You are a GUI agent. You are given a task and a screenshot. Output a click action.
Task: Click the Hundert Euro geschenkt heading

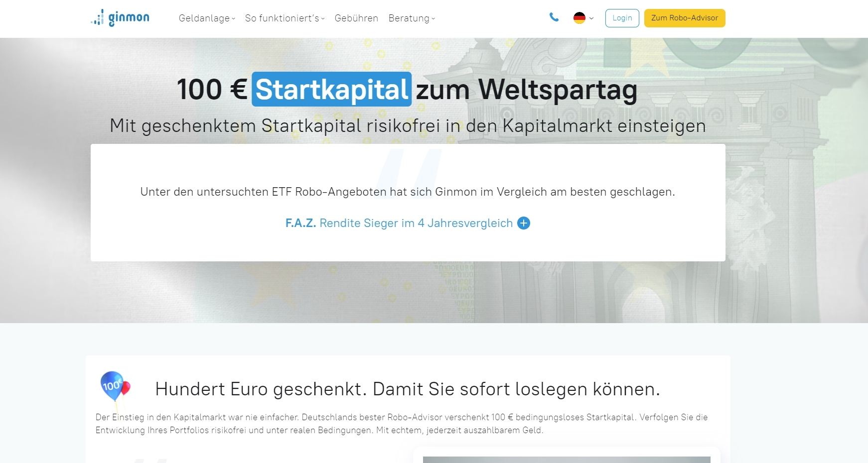[408, 389]
